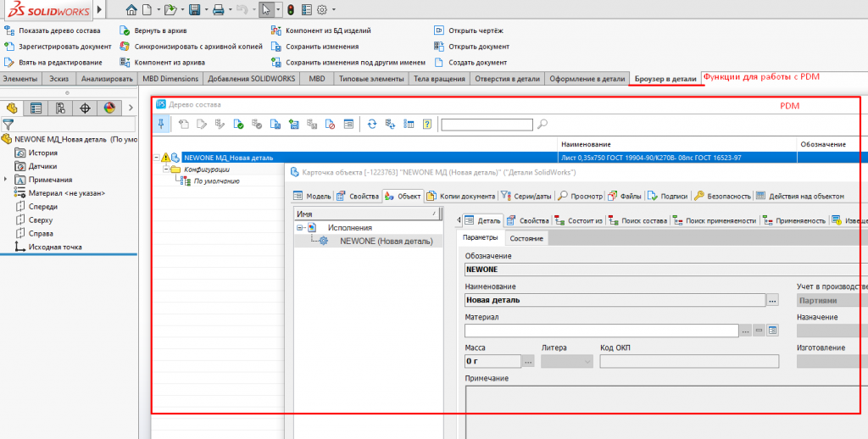The height and width of the screenshot is (439, 868).
Task: Click Зарегистрировать документ command
Action: pos(58,47)
